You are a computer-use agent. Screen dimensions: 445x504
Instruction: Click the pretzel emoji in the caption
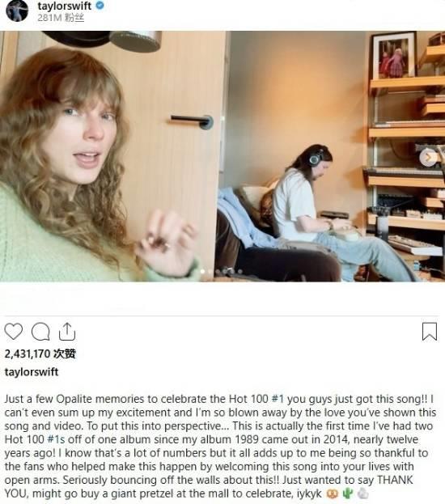pos(333,493)
